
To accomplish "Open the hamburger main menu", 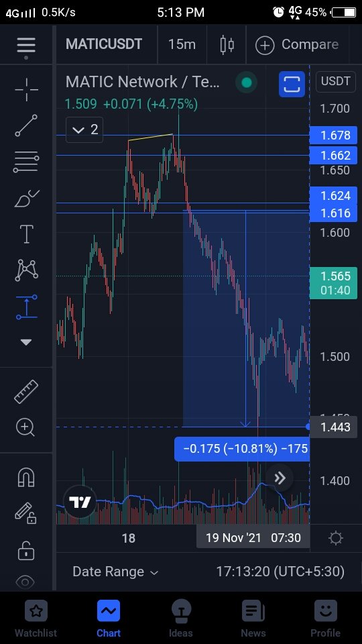I will pyautogui.click(x=26, y=46).
